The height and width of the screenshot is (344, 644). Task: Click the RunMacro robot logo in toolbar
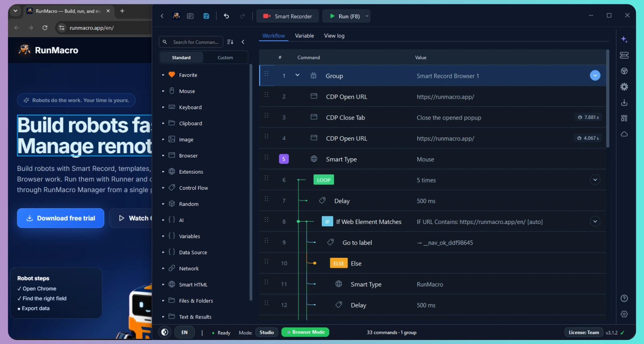point(176,16)
